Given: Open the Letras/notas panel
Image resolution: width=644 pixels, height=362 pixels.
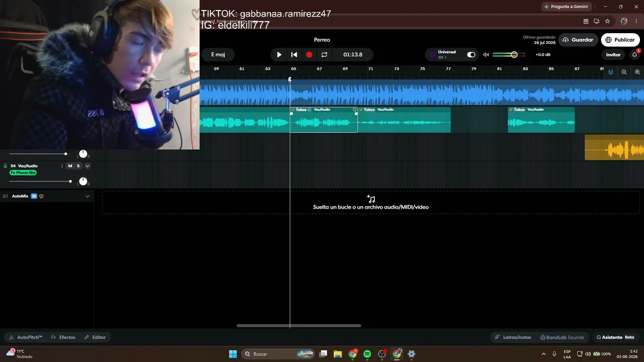Looking at the screenshot, I should (x=513, y=337).
